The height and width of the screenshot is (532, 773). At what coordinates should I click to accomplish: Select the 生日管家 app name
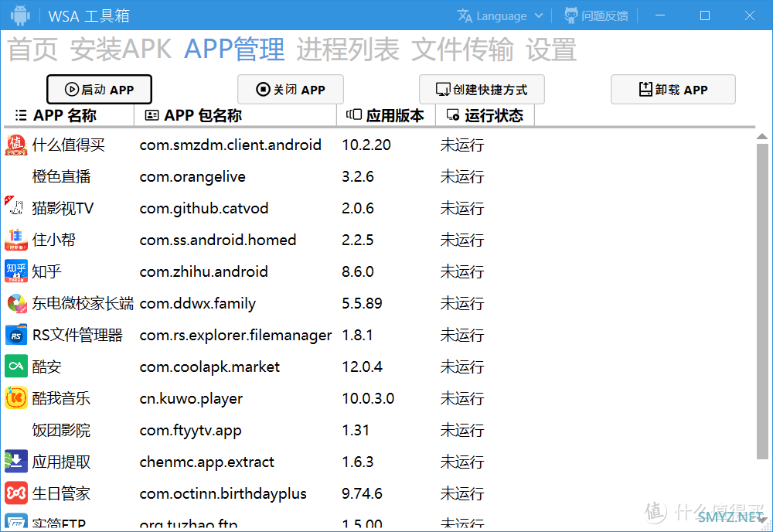click(61, 493)
